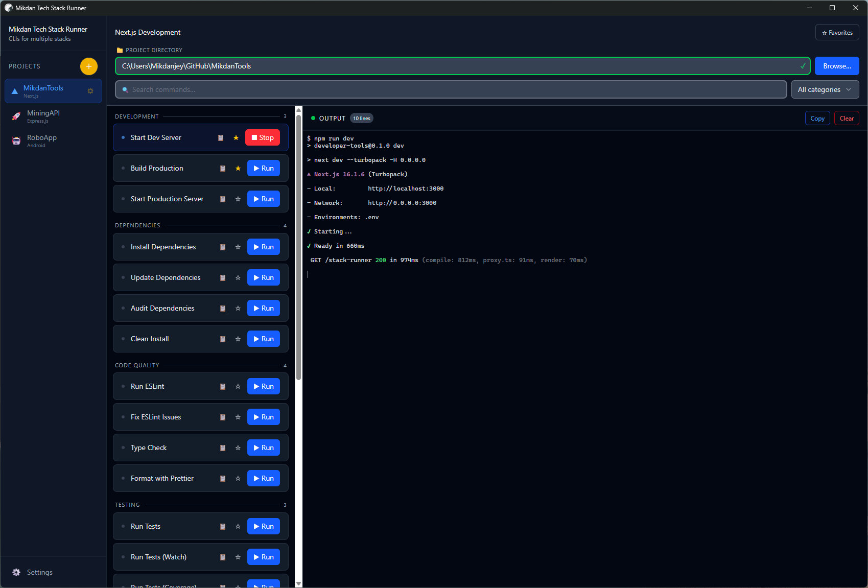Favorite Format with Prettier
The image size is (868, 588).
click(x=238, y=479)
